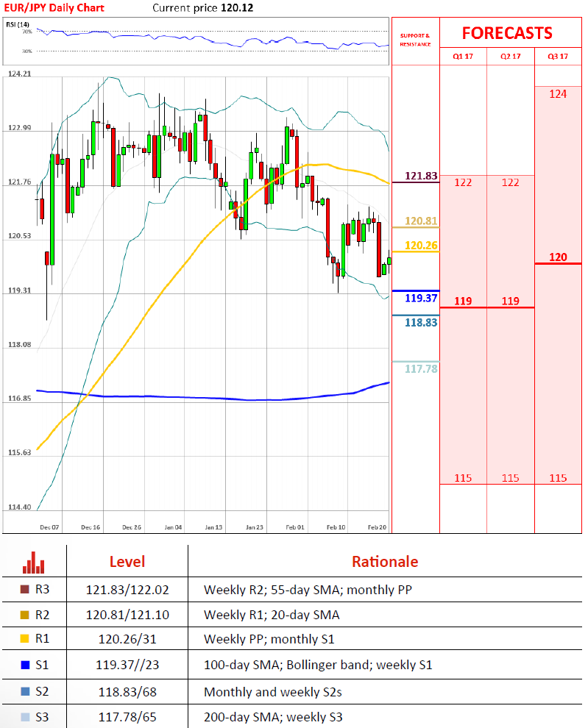This screenshot has height=728, width=588.
Task: Click the Jan 23 date axis label
Action: click(x=254, y=527)
